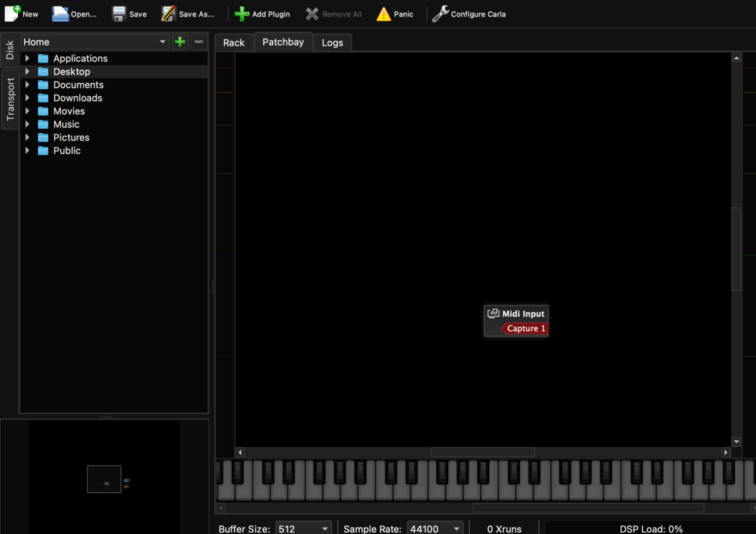Viewport: 756px width, 534px height.
Task: Click the Capture 1 MIDI port
Action: click(524, 328)
